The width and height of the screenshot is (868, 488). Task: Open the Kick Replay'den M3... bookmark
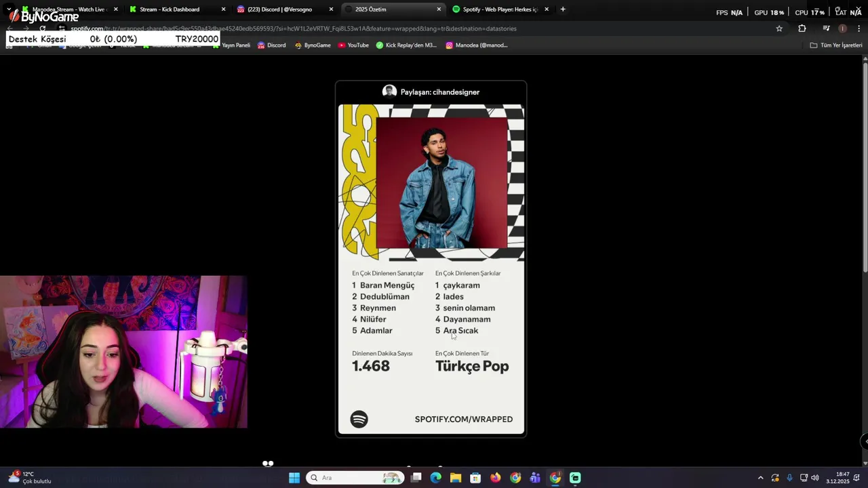coord(406,45)
